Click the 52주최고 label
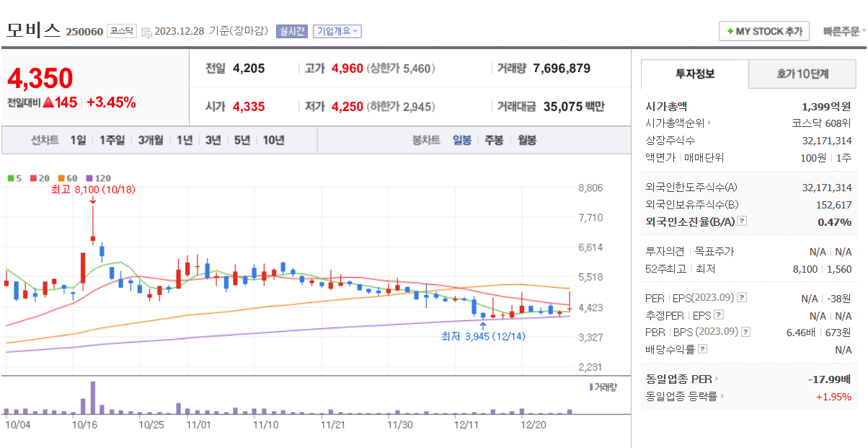Image resolution: width=868 pixels, height=448 pixels. [x=667, y=269]
